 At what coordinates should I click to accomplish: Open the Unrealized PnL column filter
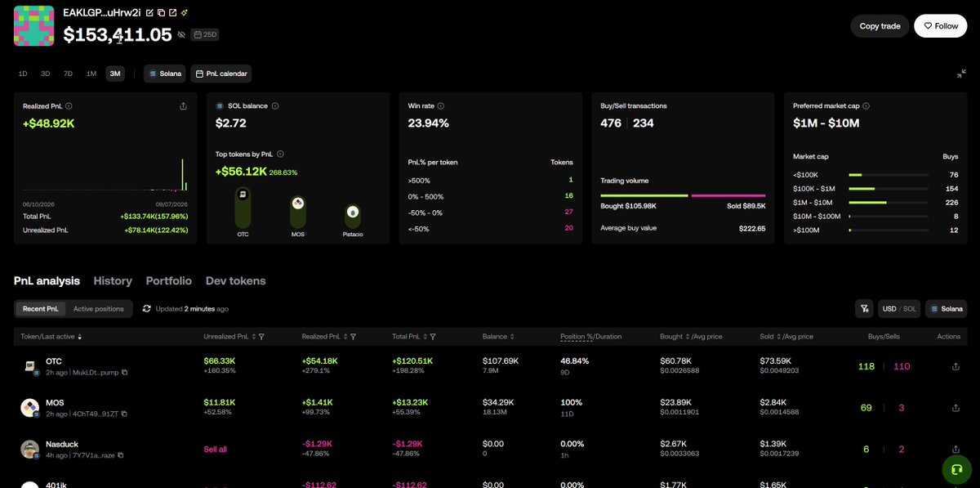pyautogui.click(x=261, y=336)
